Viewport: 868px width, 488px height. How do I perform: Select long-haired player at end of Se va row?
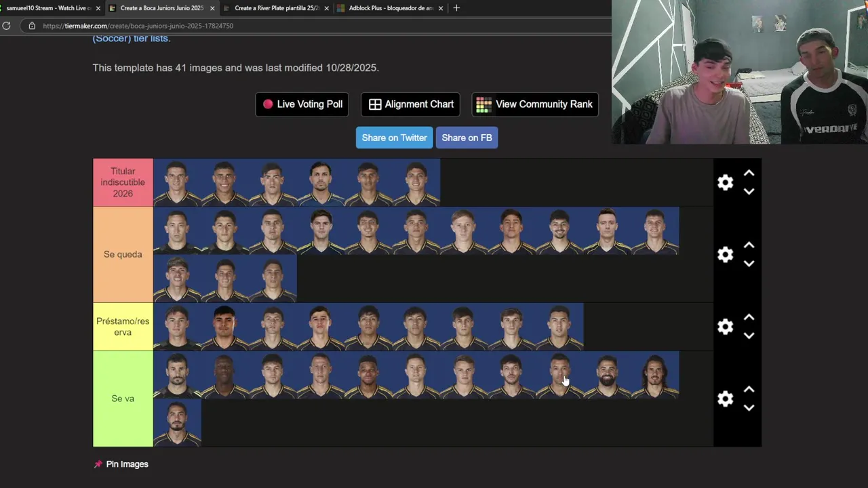point(655,375)
